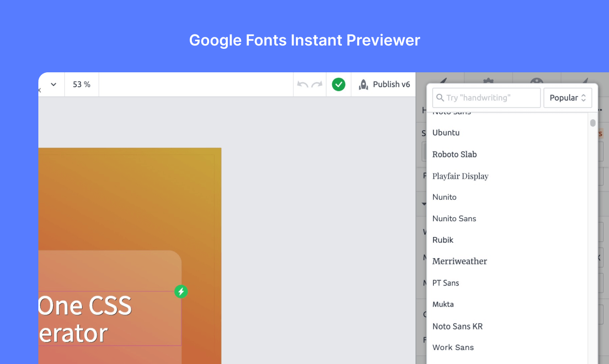Click the font search input field
The height and width of the screenshot is (364, 609).
(486, 98)
